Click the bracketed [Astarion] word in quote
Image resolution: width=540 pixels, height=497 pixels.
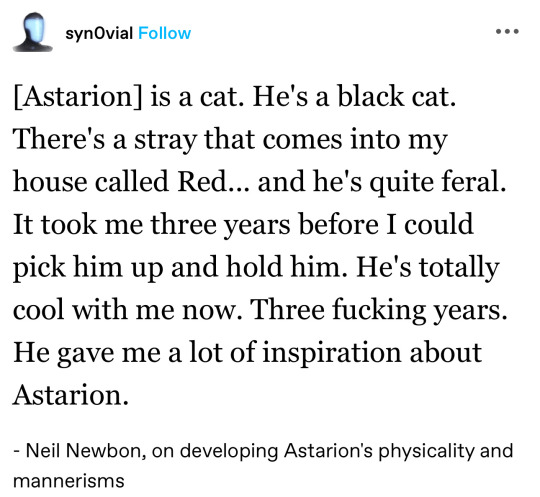click(x=77, y=96)
